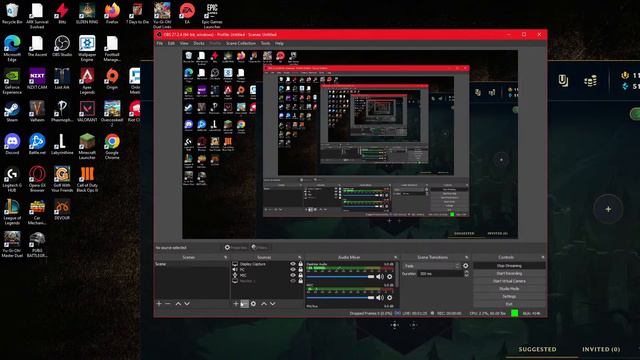Unlock the MIC source
Viewport: 640px width, 360px height.
coord(301,276)
